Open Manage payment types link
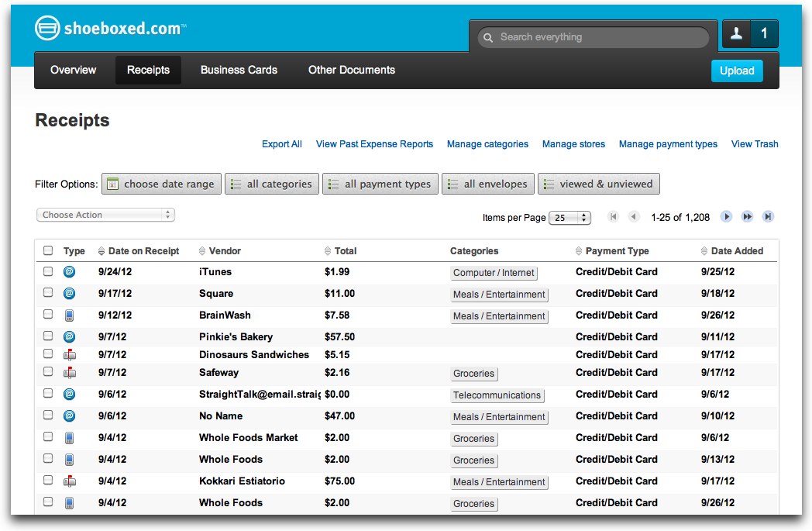 [668, 144]
